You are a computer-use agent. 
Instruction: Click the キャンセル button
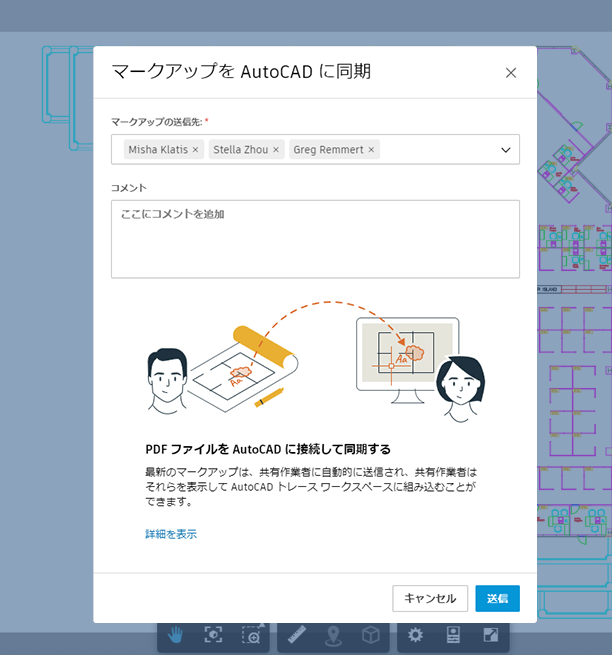point(430,598)
